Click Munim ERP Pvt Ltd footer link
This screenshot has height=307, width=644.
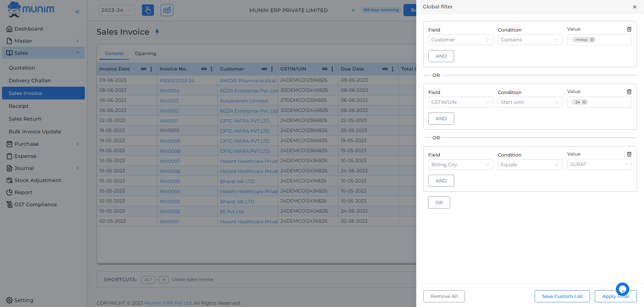point(168,303)
